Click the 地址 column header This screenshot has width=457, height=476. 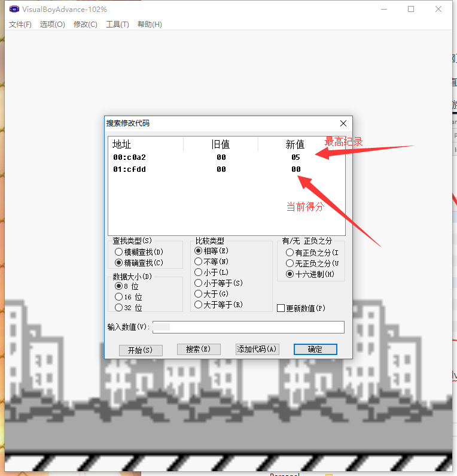point(145,144)
